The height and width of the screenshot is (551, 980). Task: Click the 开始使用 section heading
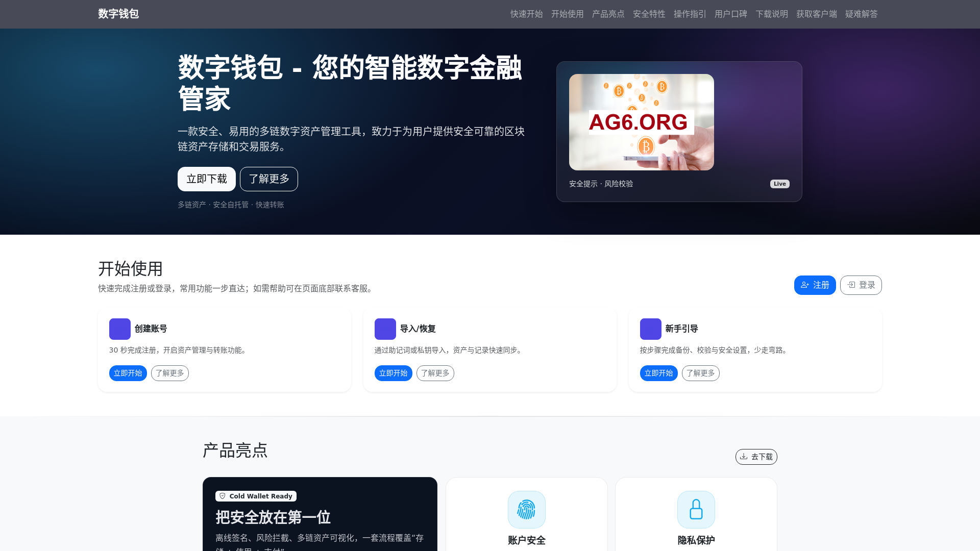click(x=131, y=268)
